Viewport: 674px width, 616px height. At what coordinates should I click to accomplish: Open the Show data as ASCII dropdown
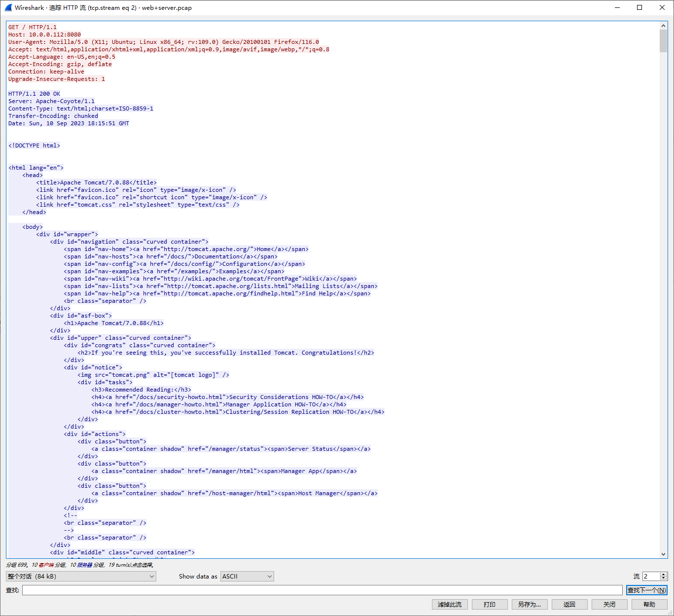click(x=247, y=576)
